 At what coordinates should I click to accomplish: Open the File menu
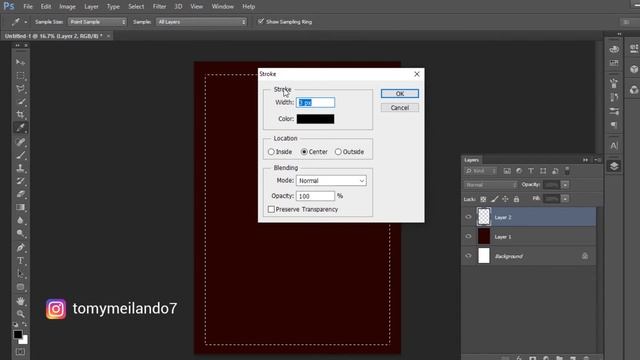coord(28,7)
